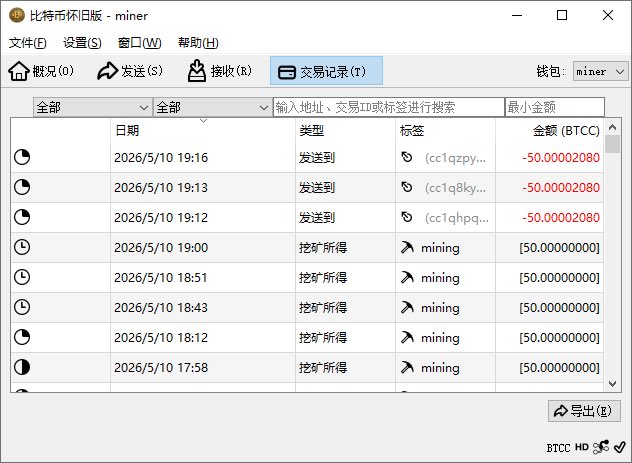Click the -50.00002080 amount in 19:13 row

coord(561,187)
